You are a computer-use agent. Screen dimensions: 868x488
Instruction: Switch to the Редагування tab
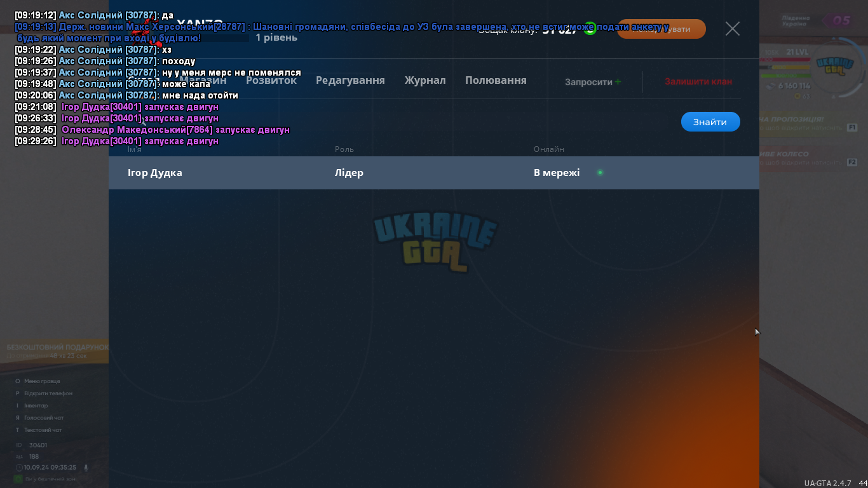click(350, 80)
